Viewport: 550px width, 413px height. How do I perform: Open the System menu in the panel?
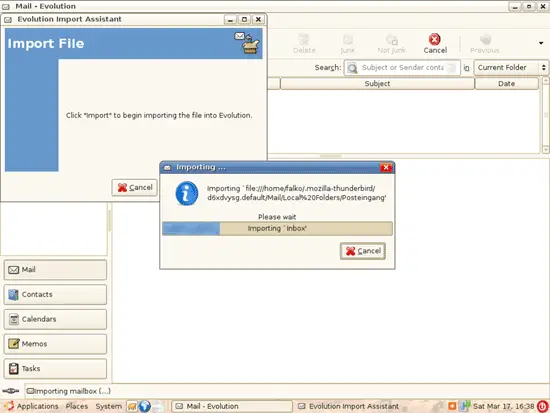click(109, 406)
